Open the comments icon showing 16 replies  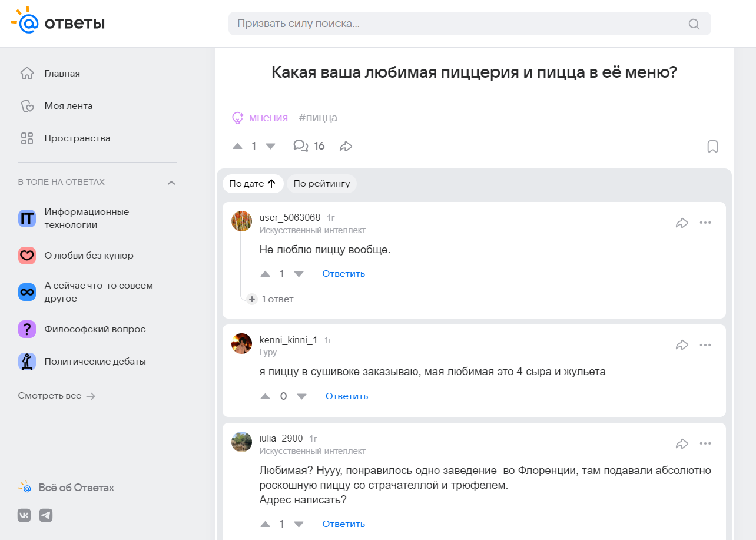[301, 145]
